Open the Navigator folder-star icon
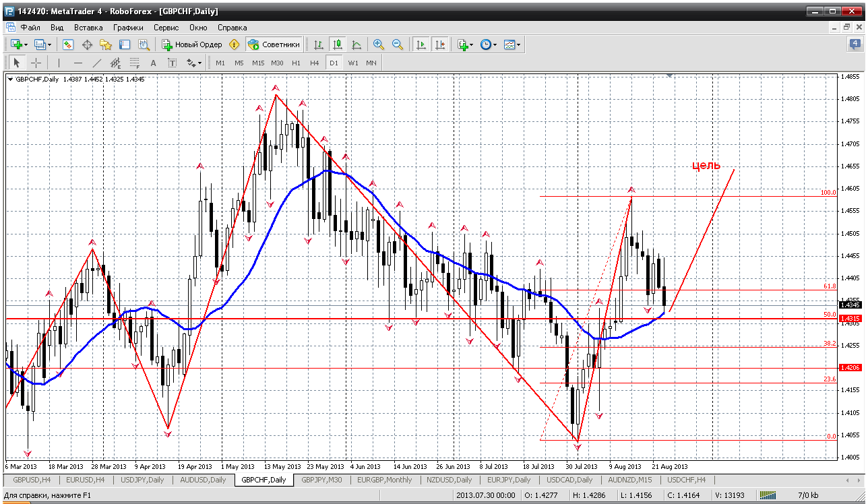This screenshot has width=868, height=504. [106, 44]
